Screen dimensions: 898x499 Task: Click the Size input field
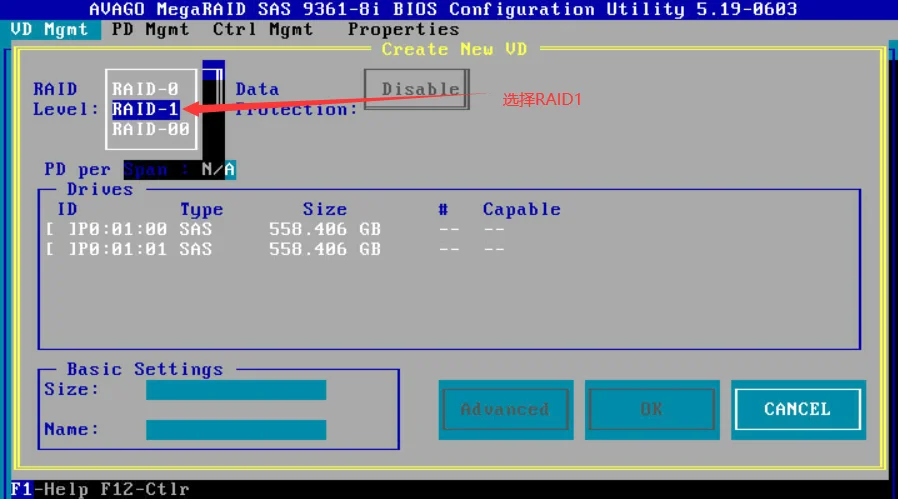click(x=236, y=390)
